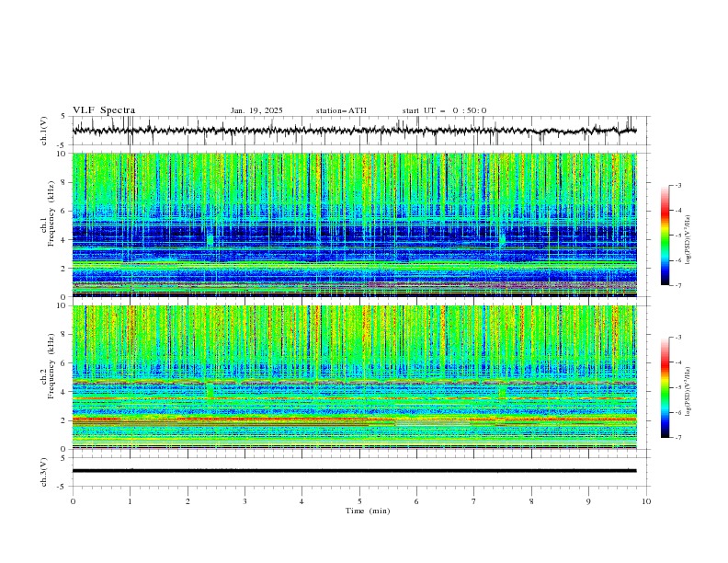728x563 pixels.
Task: Click the "-5" tick on ch.1(V) axis
Action: pyautogui.click(x=63, y=145)
